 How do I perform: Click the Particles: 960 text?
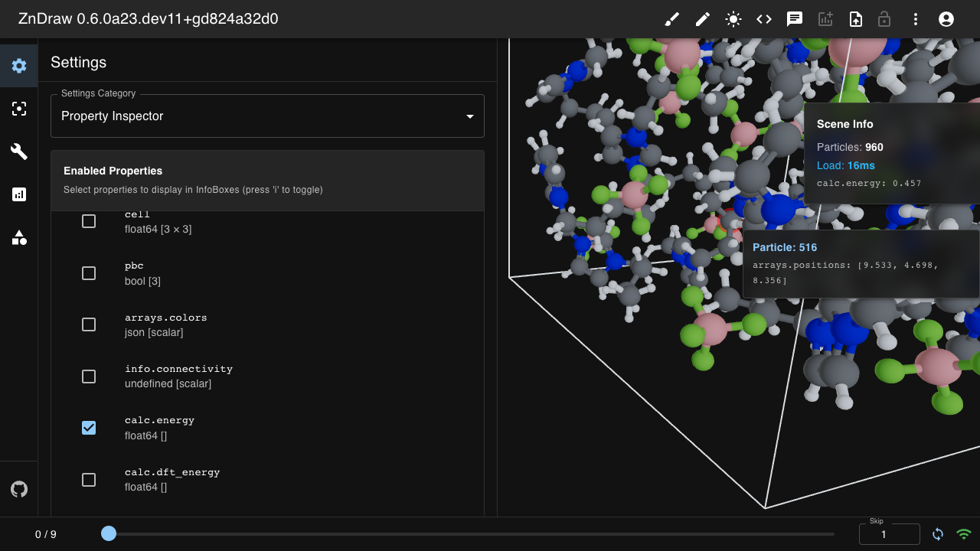[850, 147]
